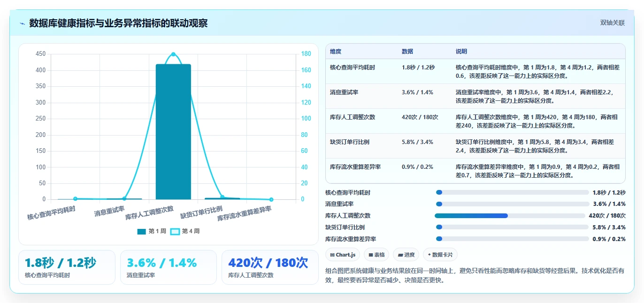Click the 消息重试率 line point in chart
This screenshot has width=644, height=303.
coord(124,199)
